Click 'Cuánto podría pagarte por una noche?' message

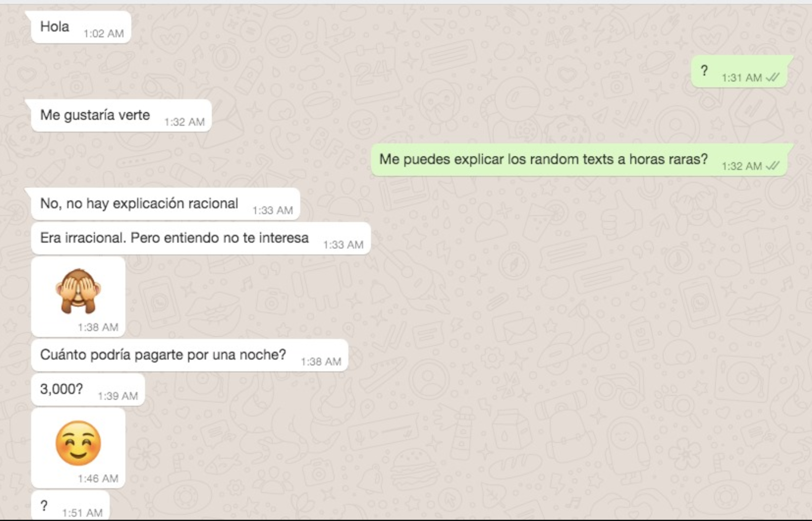coord(190,355)
